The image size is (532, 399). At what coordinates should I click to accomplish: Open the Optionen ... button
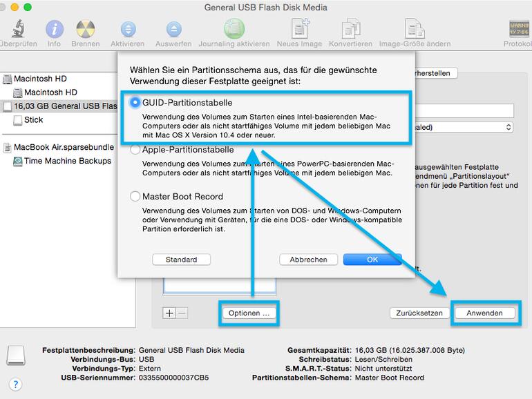point(249,313)
